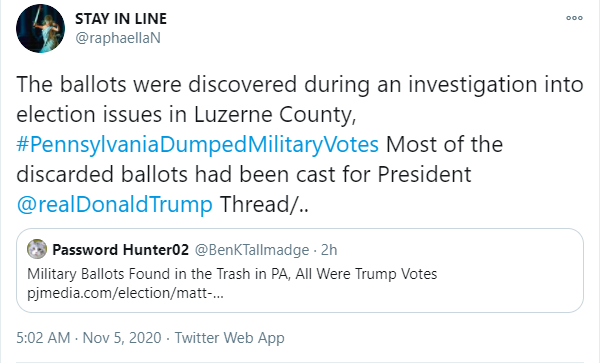Open hashtag #PennsylvaniaDumpedMilitaryVotes

point(197,145)
